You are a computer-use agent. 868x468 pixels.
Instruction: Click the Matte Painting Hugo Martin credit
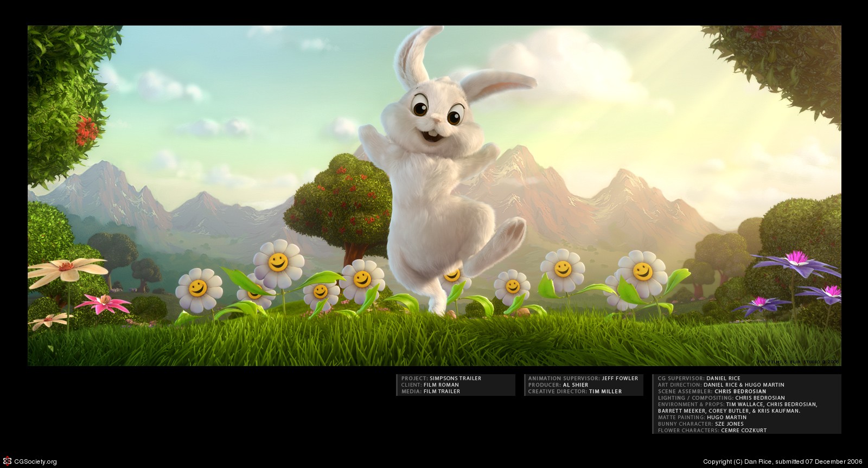(x=702, y=418)
